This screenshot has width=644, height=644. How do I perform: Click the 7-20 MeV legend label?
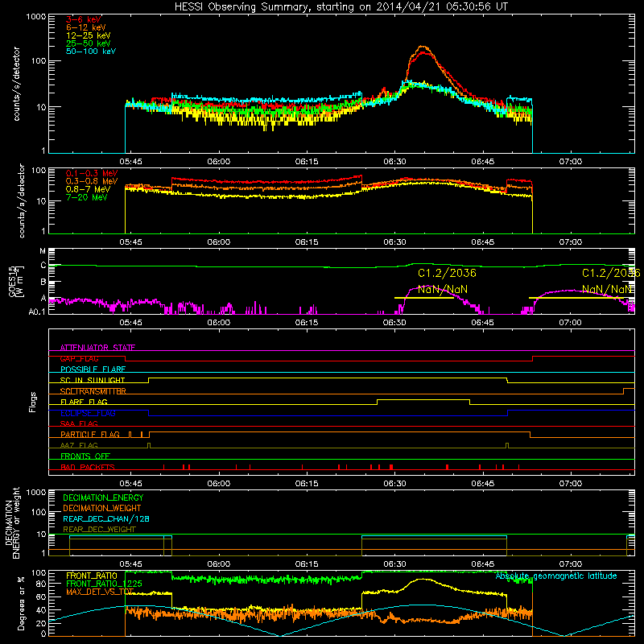tap(87, 197)
